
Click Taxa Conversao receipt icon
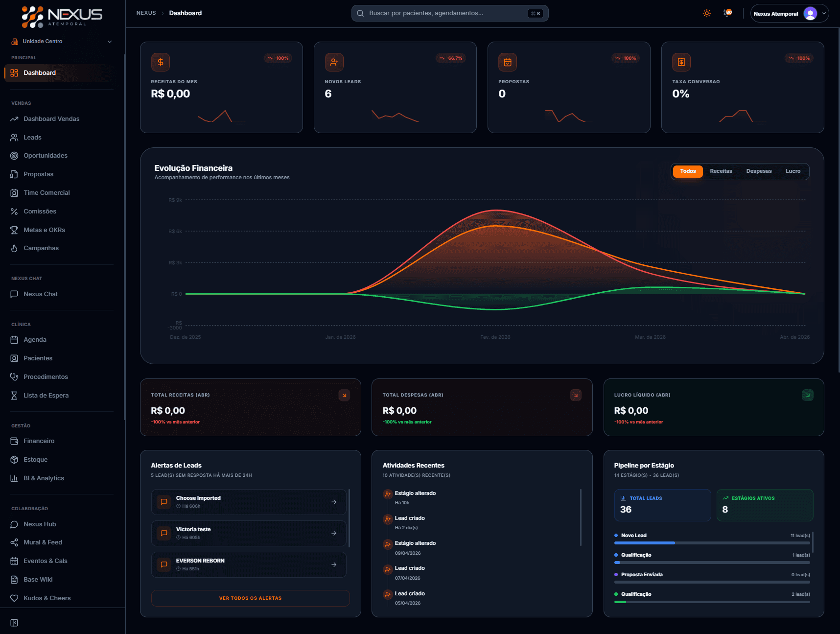click(681, 62)
